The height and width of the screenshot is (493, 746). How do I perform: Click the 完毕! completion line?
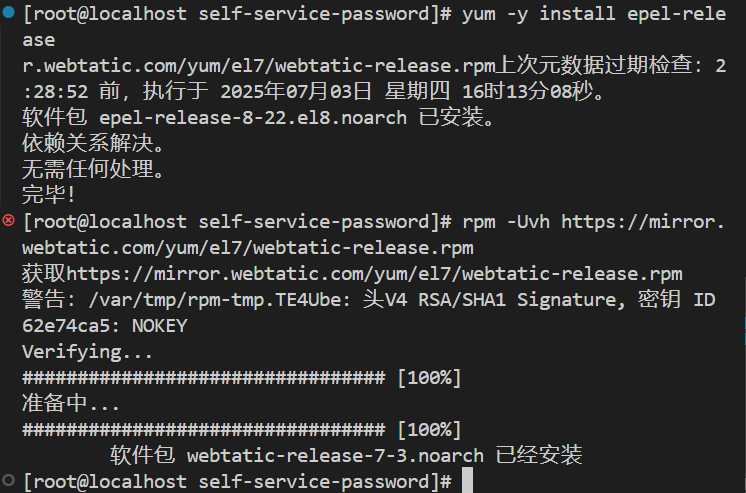pyautogui.click(x=49, y=195)
